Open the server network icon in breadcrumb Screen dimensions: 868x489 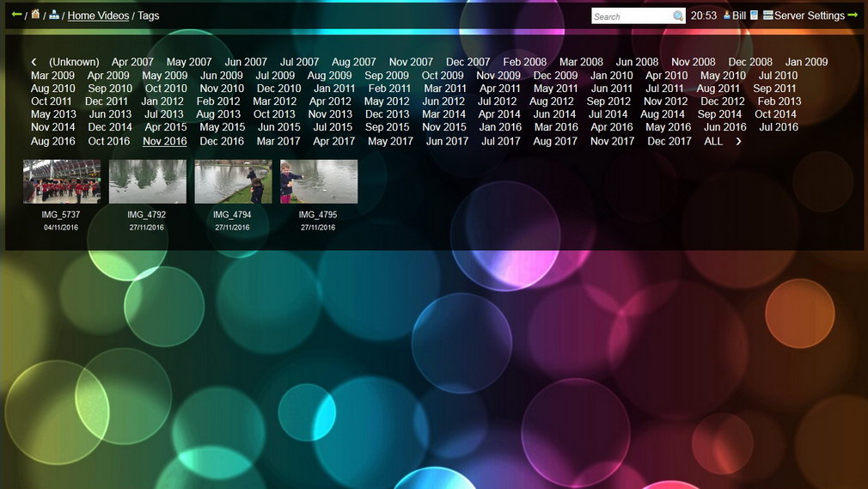pos(53,15)
